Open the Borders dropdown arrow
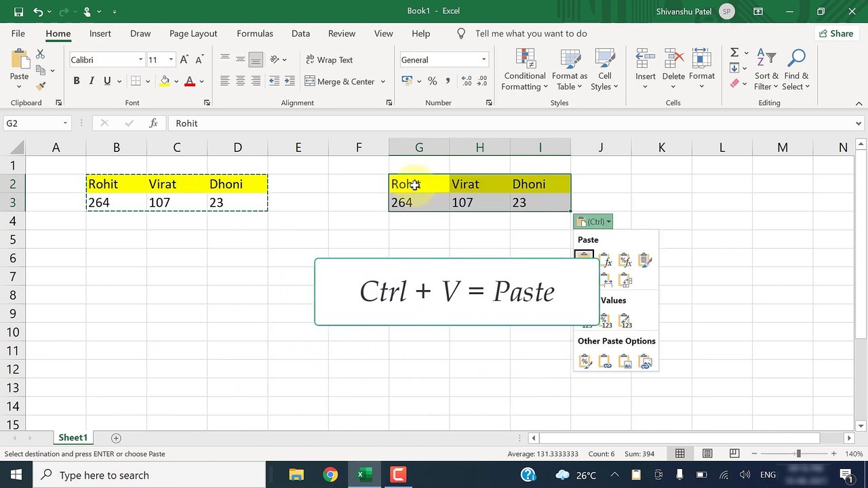The height and width of the screenshot is (488, 868). click(x=149, y=81)
